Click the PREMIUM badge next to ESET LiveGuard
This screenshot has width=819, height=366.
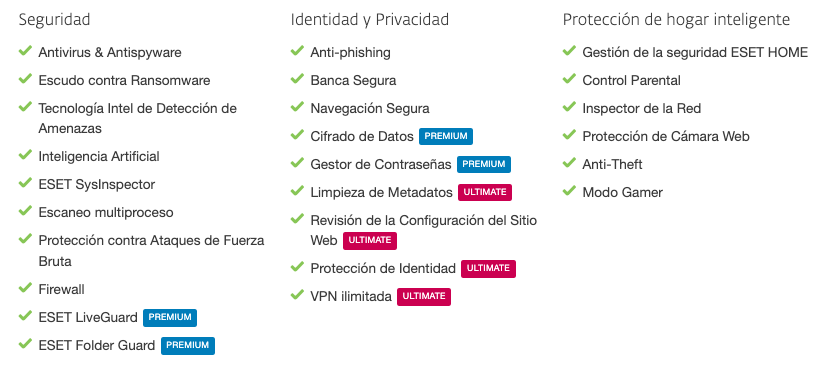(x=170, y=317)
